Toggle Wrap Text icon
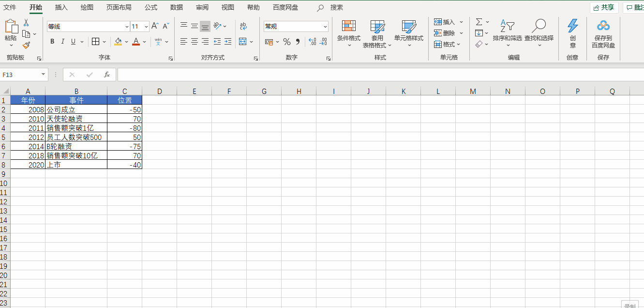This screenshot has width=644, height=308. pyautogui.click(x=243, y=26)
